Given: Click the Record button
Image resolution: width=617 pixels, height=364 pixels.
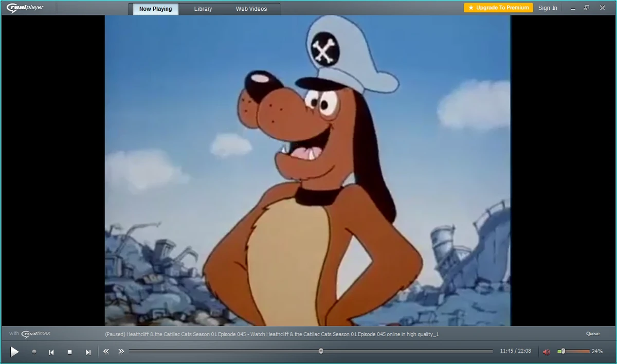Looking at the screenshot, I should (34, 352).
